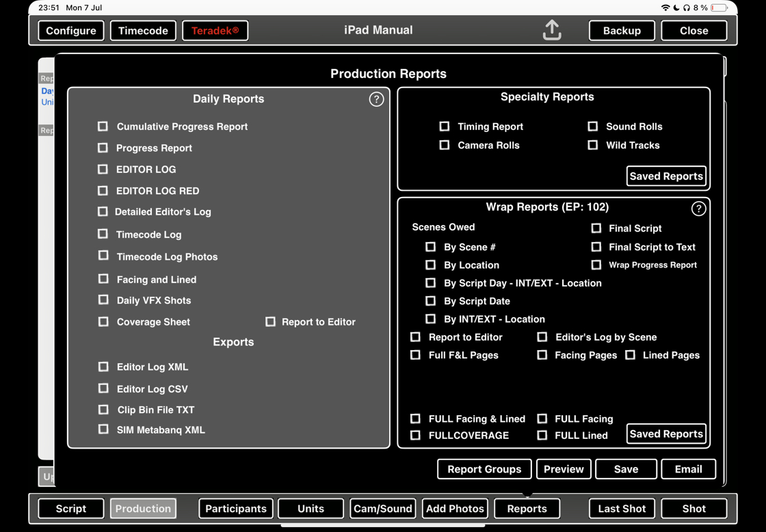Open Saved Reports in Specialty Reports
This screenshot has width=766, height=532.
[666, 176]
